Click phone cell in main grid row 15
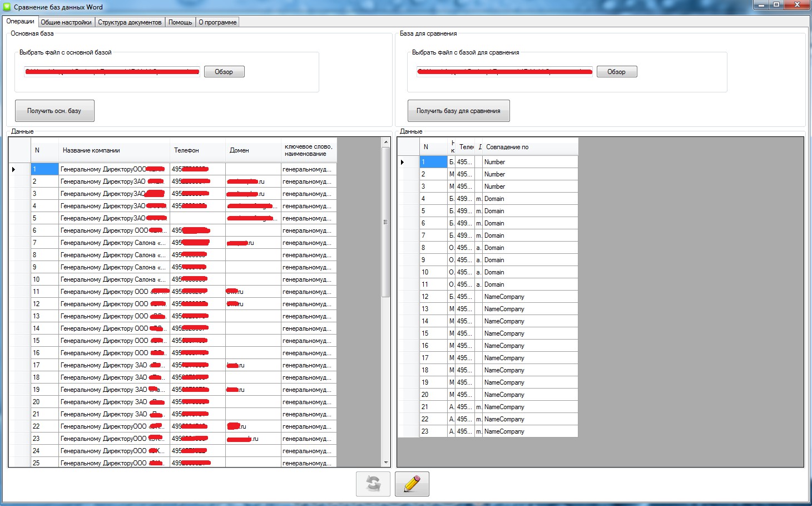This screenshot has height=506, width=812. (197, 341)
